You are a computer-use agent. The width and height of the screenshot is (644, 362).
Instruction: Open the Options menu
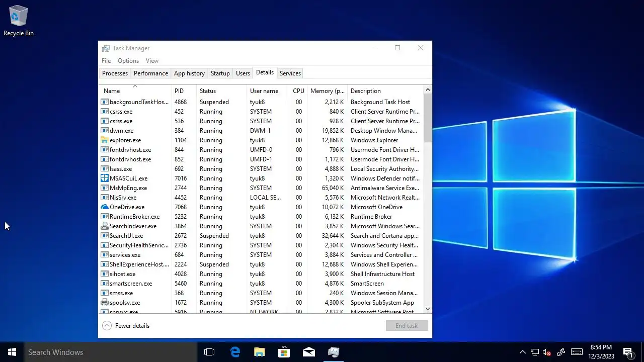pos(128,61)
